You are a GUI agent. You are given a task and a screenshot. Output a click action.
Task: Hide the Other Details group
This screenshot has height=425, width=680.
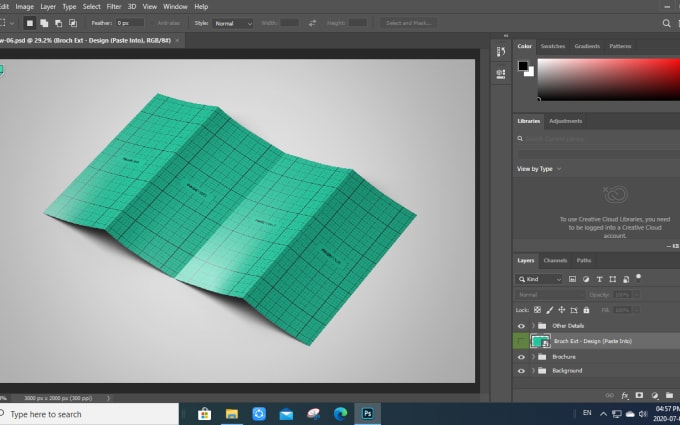(521, 326)
